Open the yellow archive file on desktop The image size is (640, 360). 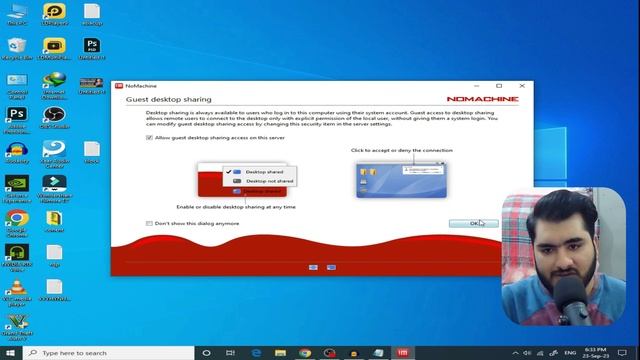tap(54, 222)
